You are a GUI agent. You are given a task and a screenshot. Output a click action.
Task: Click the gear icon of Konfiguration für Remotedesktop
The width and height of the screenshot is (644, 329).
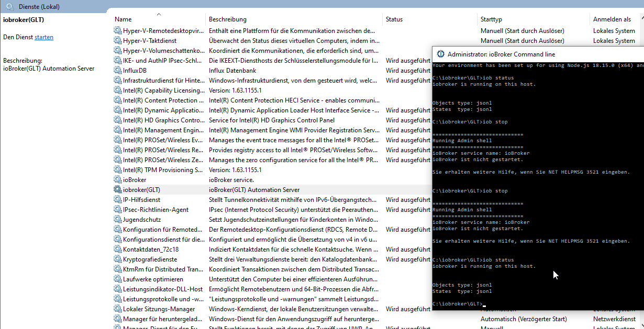click(x=117, y=230)
